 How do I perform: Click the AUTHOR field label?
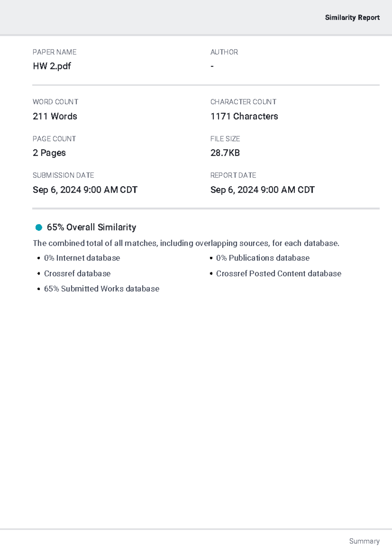pos(224,52)
